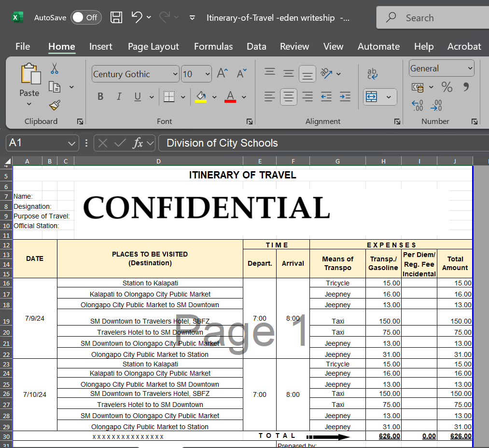Select the Format Painter brush icon
The height and width of the screenshot is (448, 489).
tap(55, 105)
